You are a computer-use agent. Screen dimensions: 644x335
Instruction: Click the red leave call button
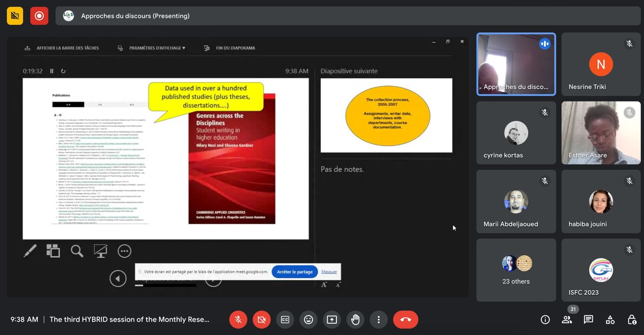click(x=406, y=320)
